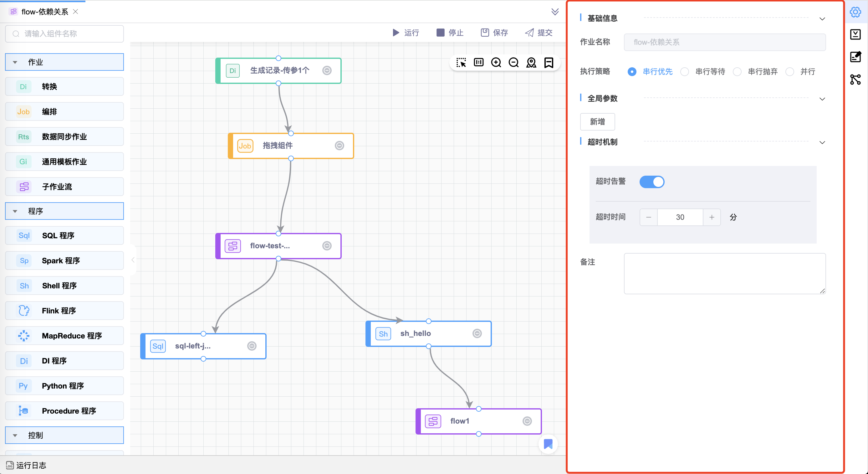Switch to the flow-依赖关系 tab
Viewport: 868px width, 474px height.
(x=44, y=12)
